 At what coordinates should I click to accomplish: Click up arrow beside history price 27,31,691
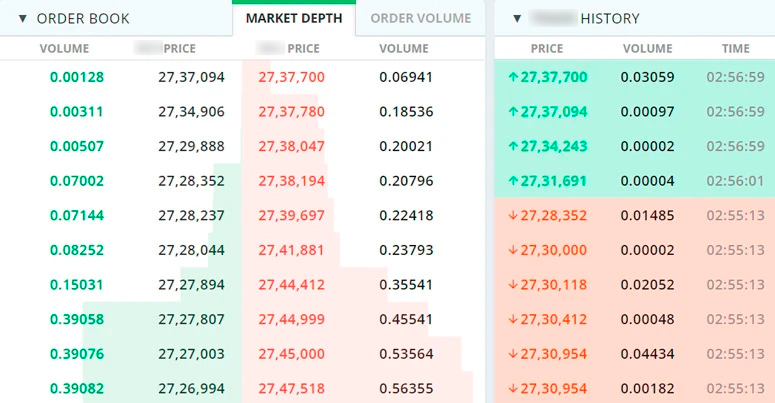513,181
